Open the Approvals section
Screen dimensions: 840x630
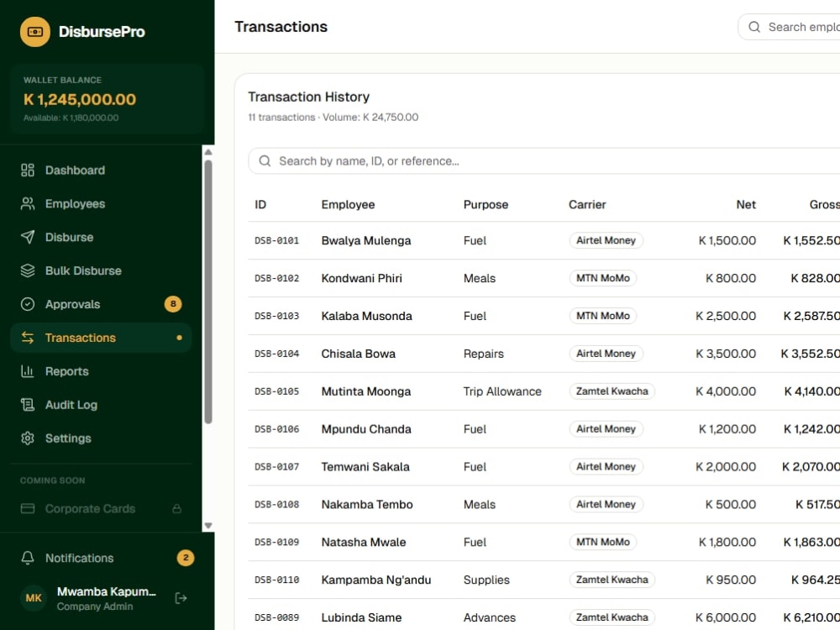tap(101, 304)
